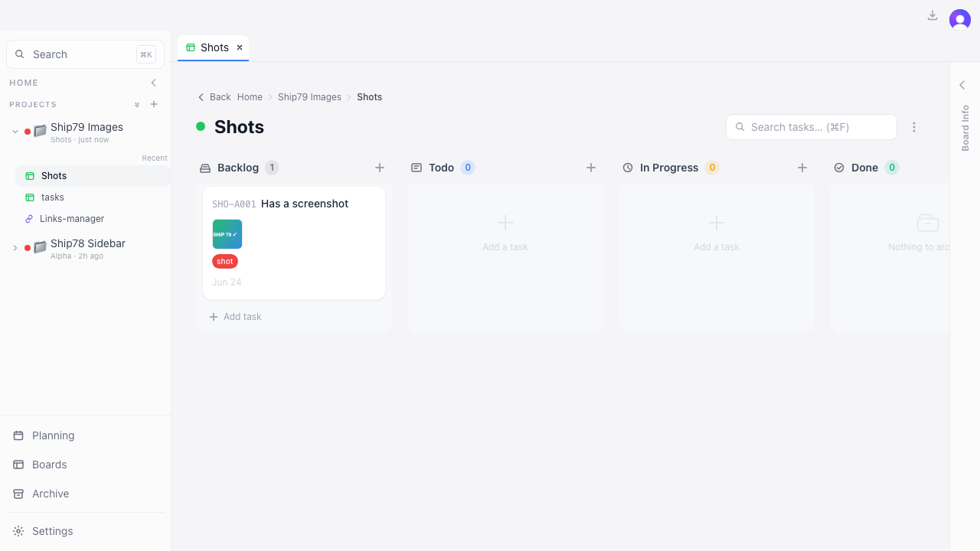Click the red shot tag
Screen dimensions: 980x551
[x=225, y=262]
